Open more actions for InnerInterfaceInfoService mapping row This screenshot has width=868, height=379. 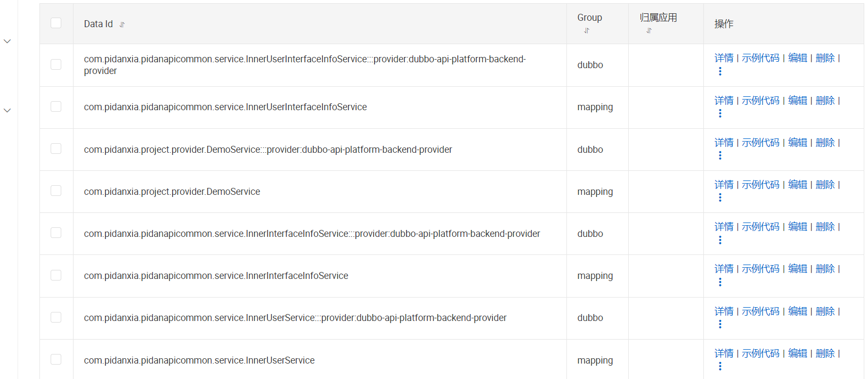[x=720, y=282]
